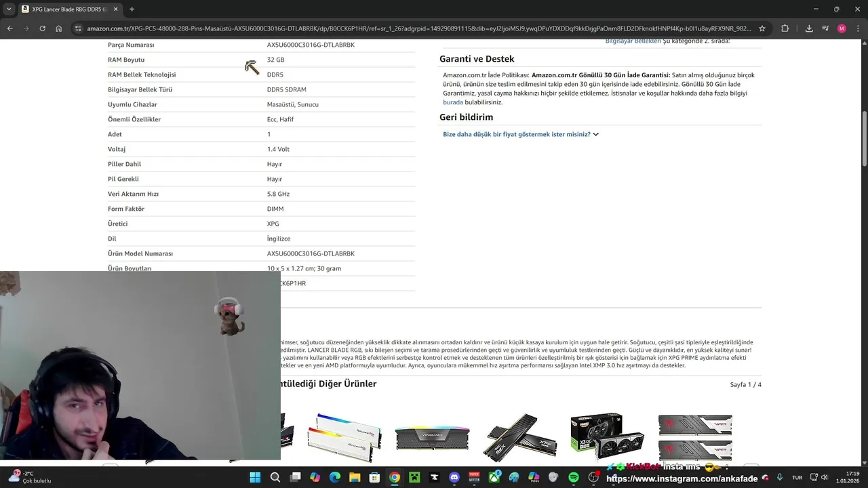
Task: Click the '5.8 GHz' transfer speed value
Action: click(x=278, y=194)
